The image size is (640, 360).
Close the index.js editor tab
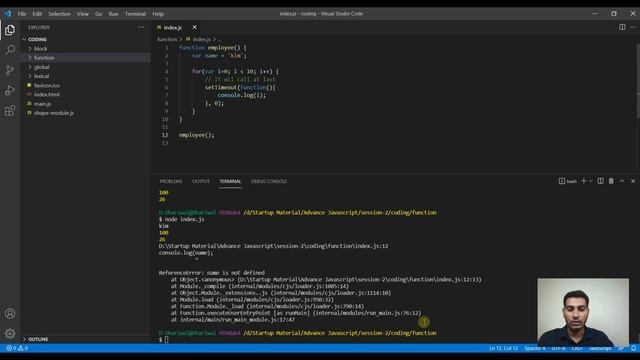point(194,27)
